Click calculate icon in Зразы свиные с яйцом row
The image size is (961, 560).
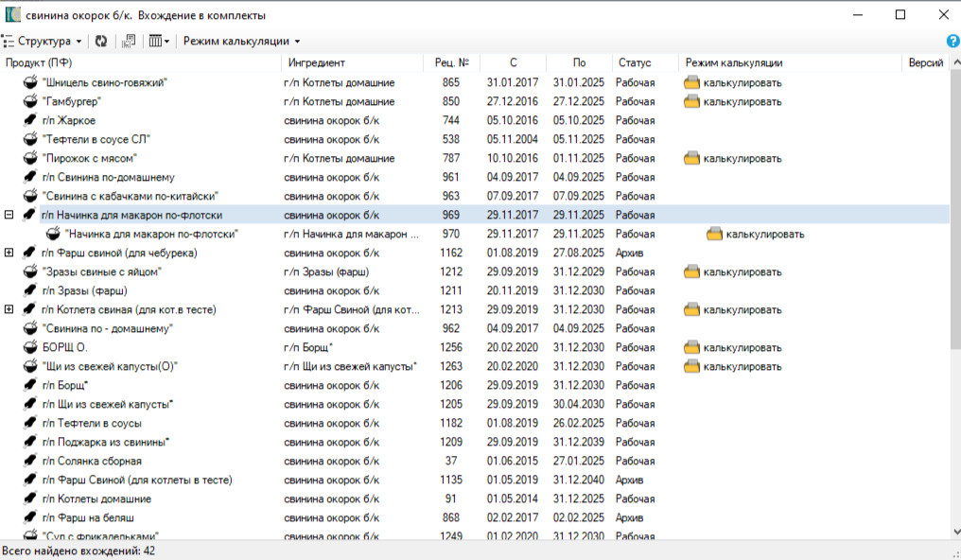(691, 272)
